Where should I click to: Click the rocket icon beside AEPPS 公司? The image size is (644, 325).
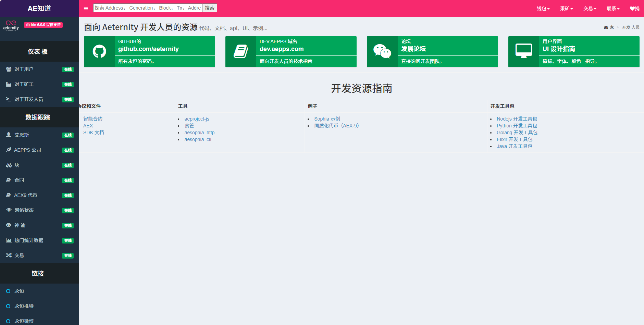click(9, 150)
